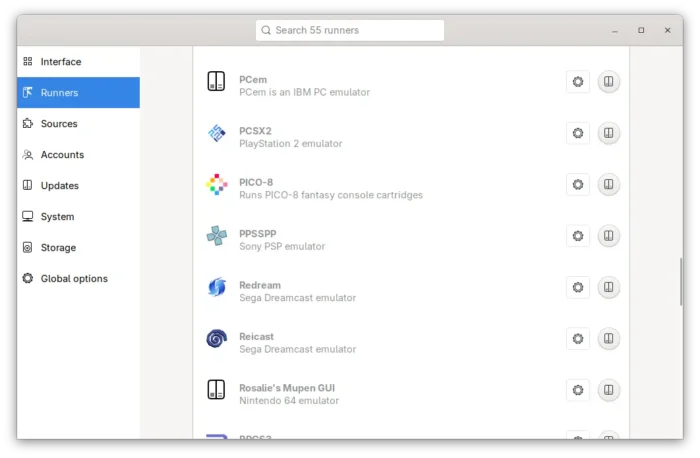
Task: Open configuration gear for Reicast
Action: (x=578, y=338)
